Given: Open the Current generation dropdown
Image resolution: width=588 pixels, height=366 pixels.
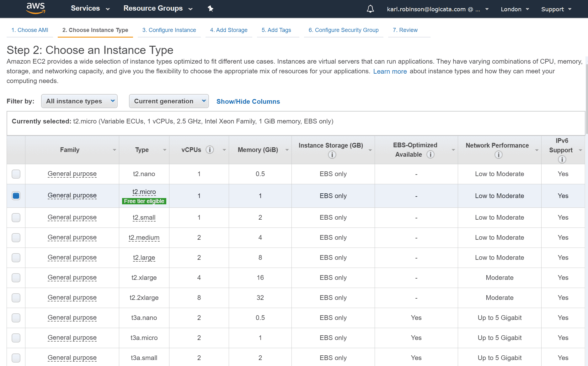Looking at the screenshot, I should [168, 101].
